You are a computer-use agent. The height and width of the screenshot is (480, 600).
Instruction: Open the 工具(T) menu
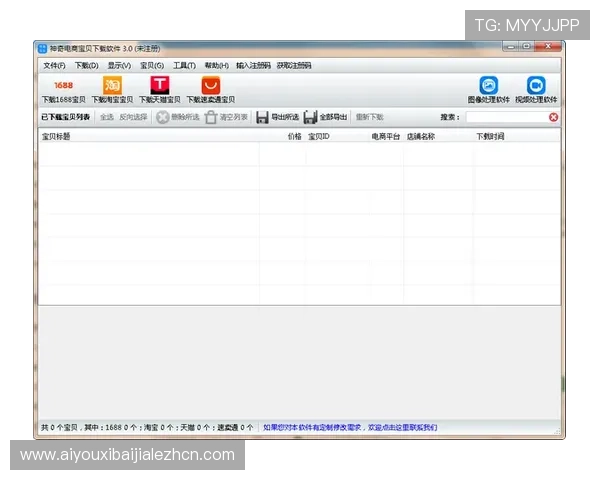(x=184, y=65)
